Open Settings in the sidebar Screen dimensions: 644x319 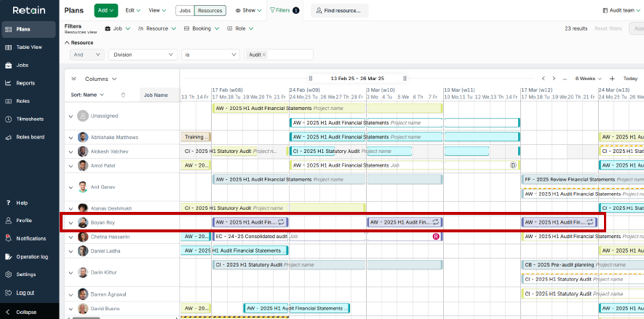coord(25,275)
